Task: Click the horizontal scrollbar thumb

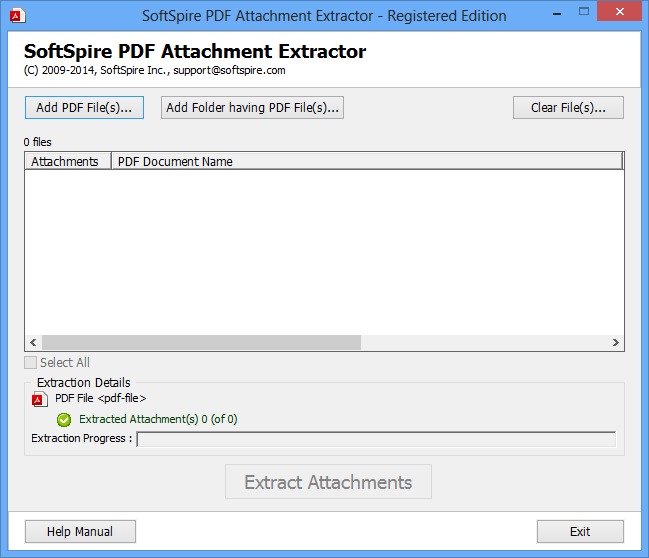Action: [200, 342]
